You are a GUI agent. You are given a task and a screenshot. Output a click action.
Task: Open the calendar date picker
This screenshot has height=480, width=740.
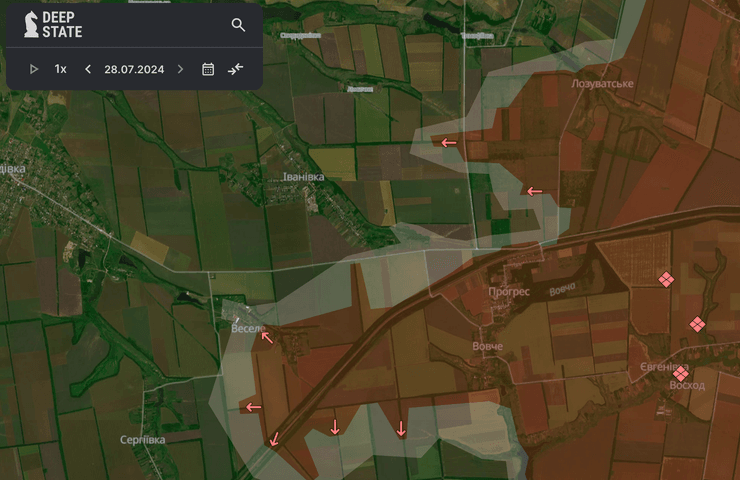[208, 69]
